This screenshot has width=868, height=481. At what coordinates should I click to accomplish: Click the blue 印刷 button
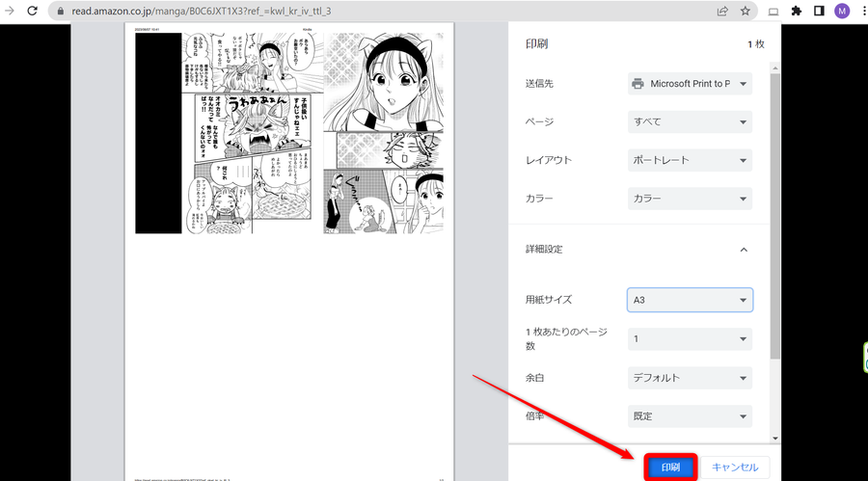pyautogui.click(x=670, y=468)
